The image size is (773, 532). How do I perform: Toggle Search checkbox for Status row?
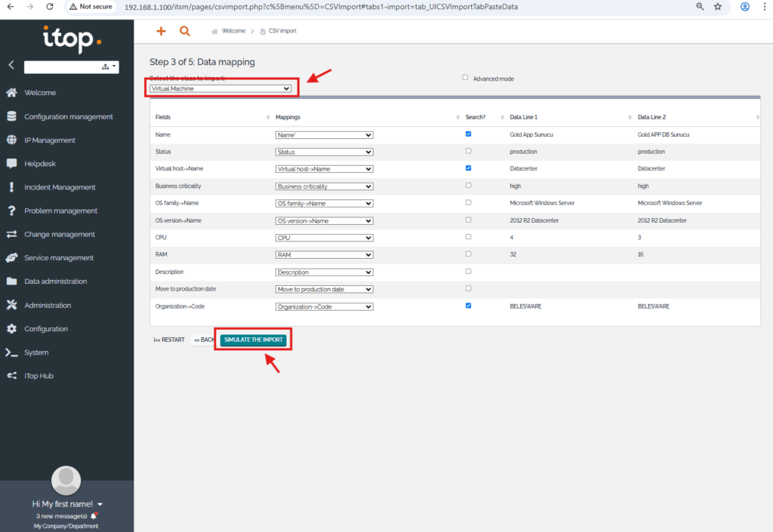[x=468, y=151]
